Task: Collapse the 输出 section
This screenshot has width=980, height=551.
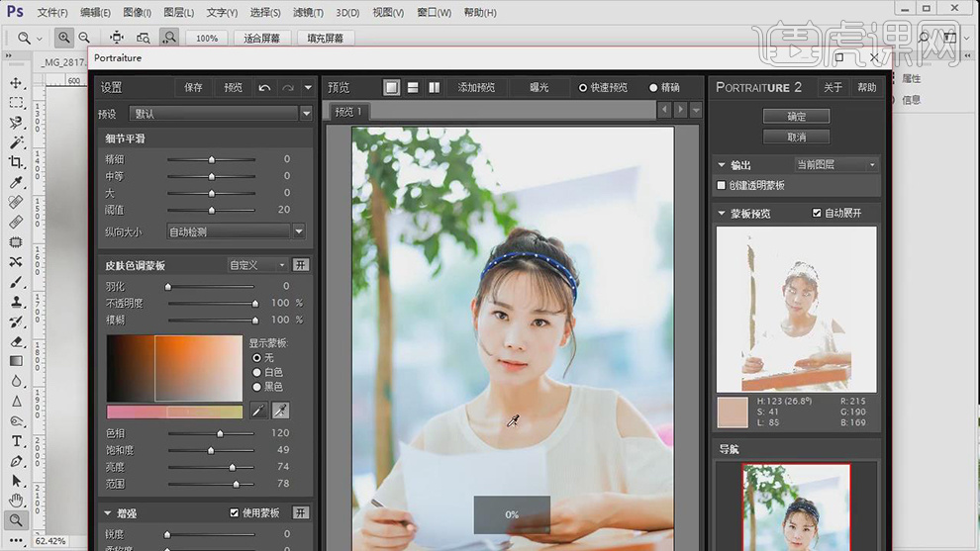Action: (722, 165)
